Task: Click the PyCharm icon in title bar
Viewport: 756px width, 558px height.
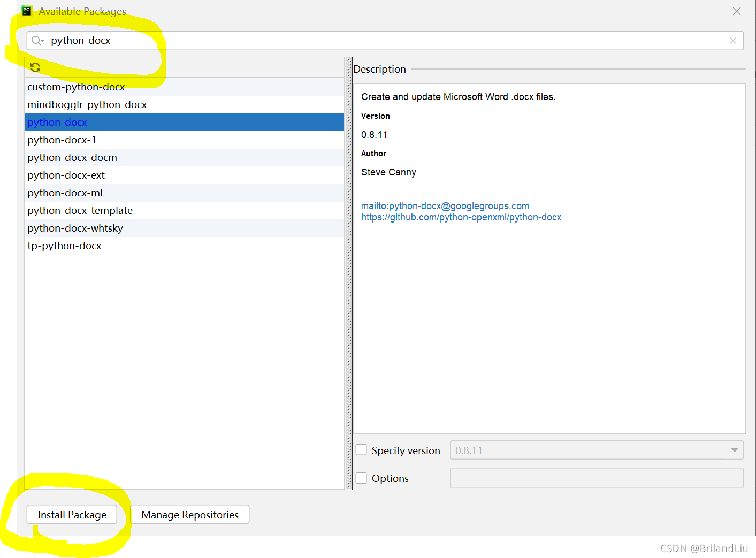Action: pos(26,11)
